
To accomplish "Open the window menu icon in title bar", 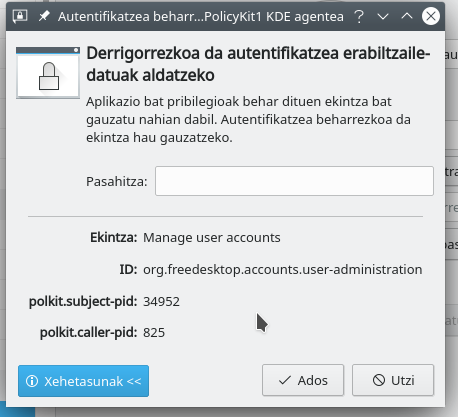I will [x=20, y=16].
